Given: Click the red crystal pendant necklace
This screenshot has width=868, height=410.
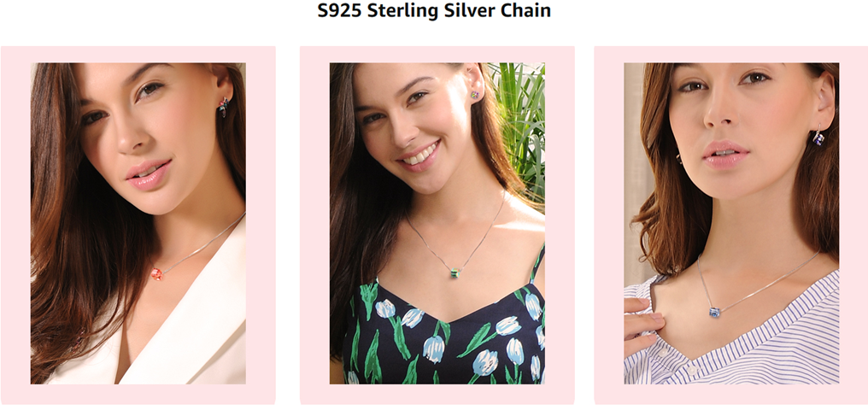Looking at the screenshot, I should point(157,273).
